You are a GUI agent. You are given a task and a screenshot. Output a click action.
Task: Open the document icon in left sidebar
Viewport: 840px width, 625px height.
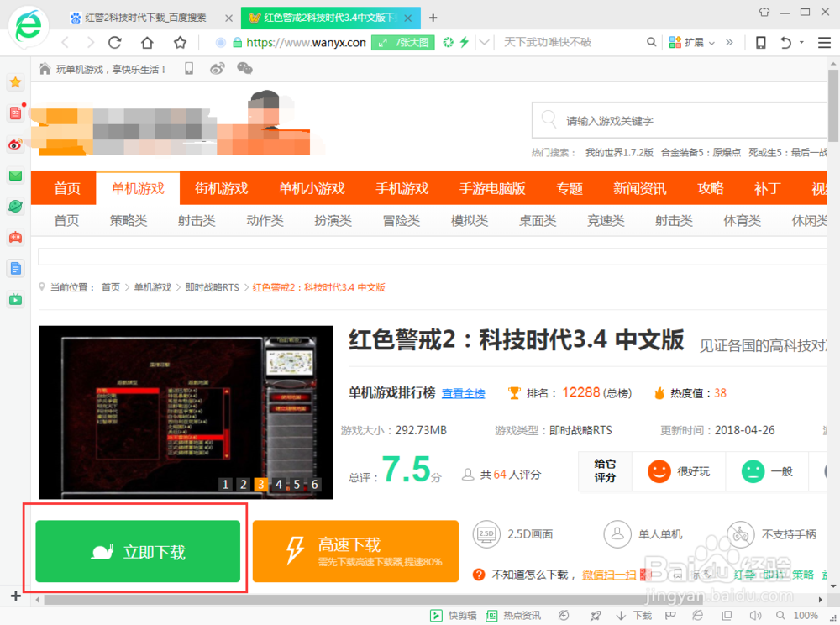pos(15,268)
